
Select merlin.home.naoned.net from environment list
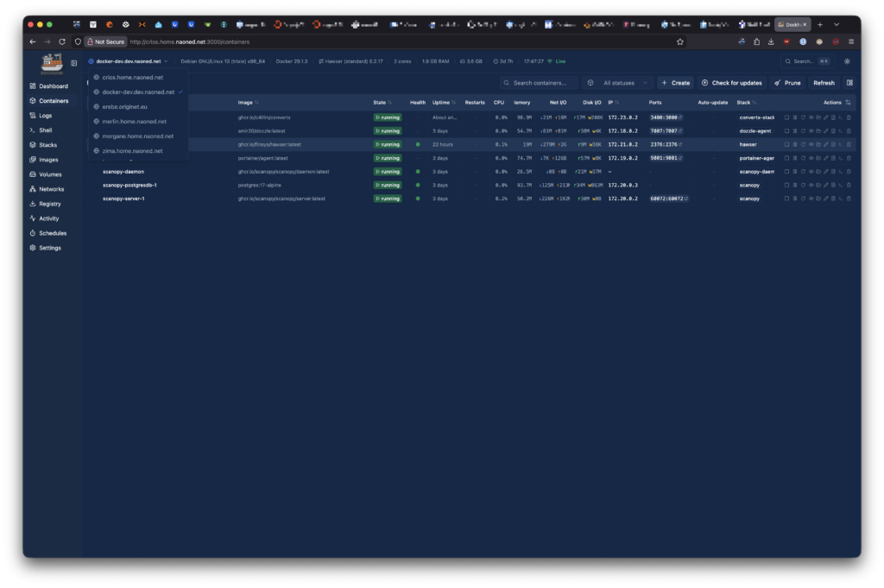click(x=134, y=121)
